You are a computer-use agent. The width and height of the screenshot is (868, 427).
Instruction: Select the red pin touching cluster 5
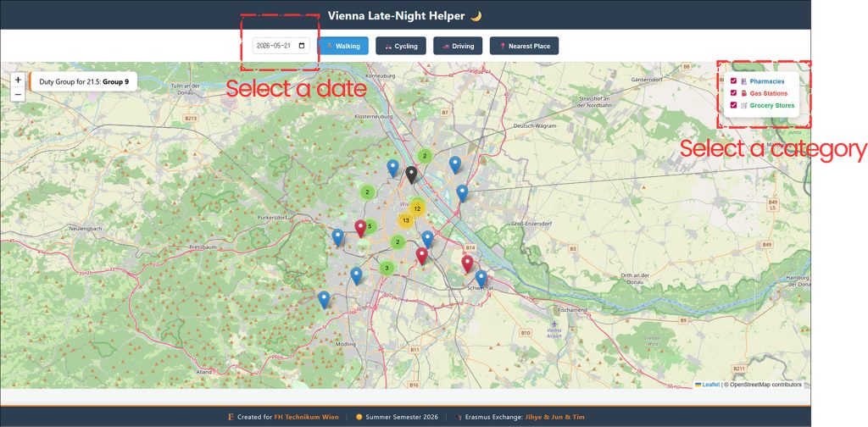pyautogui.click(x=359, y=228)
